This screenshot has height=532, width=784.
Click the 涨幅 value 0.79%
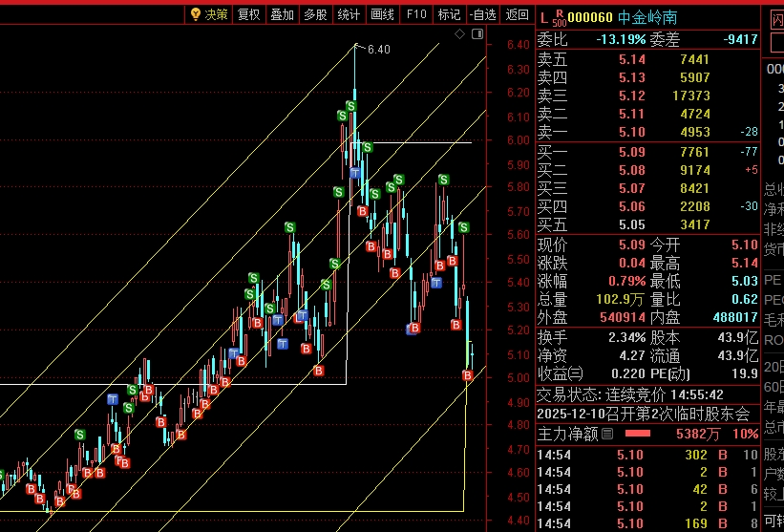click(627, 281)
